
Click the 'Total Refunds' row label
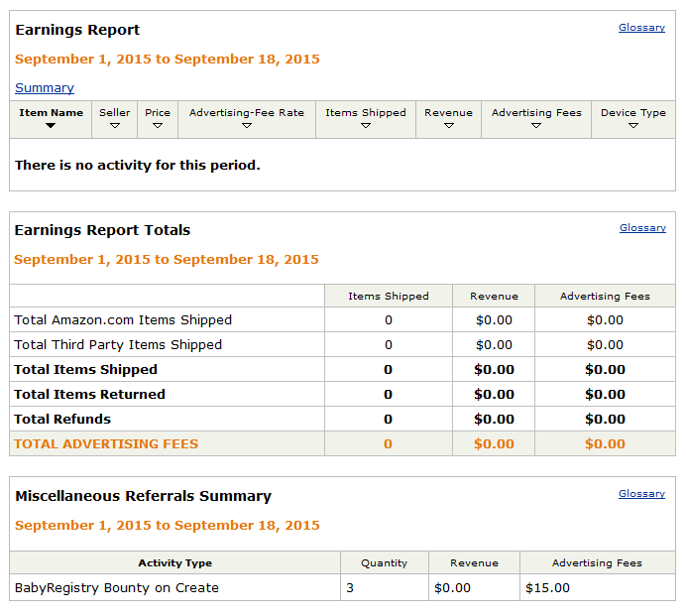click(x=62, y=420)
